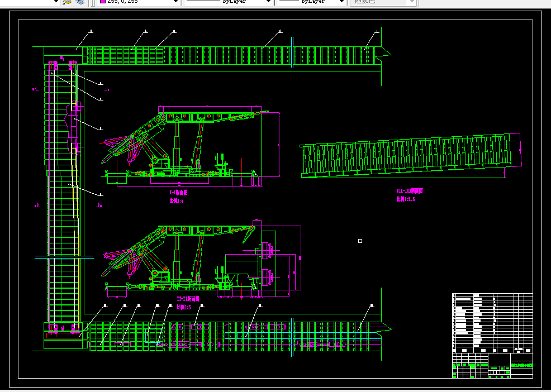Image resolution: width=551 pixels, height=392 pixels.
Task: Expand the layer list dropdown arrow
Action: point(56,2)
